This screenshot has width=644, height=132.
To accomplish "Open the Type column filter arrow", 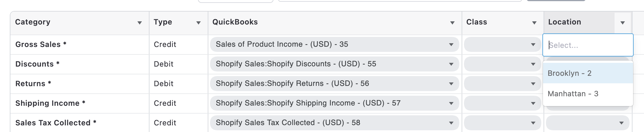I will [x=199, y=23].
